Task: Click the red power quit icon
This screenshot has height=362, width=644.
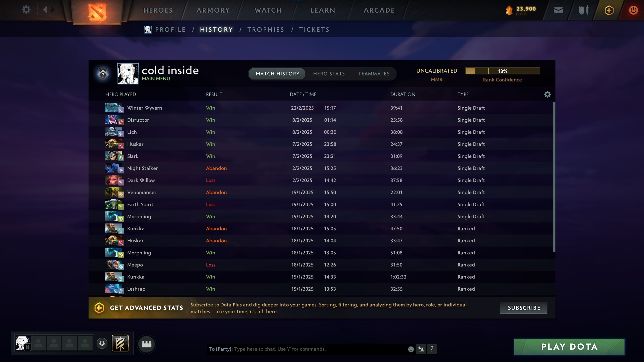Action: pos(633,10)
